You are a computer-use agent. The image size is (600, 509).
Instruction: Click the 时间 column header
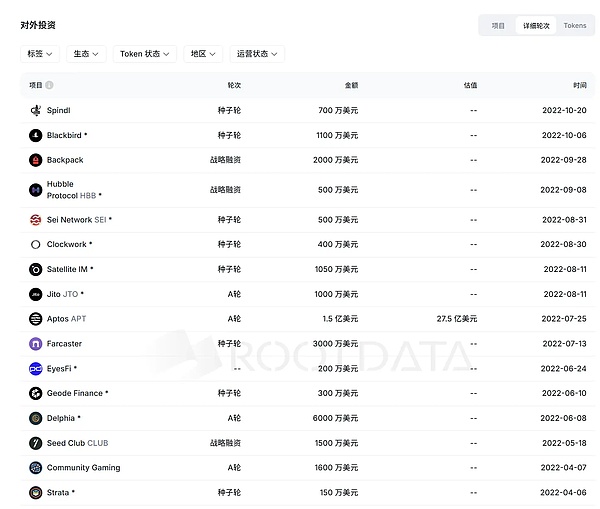tap(580, 85)
